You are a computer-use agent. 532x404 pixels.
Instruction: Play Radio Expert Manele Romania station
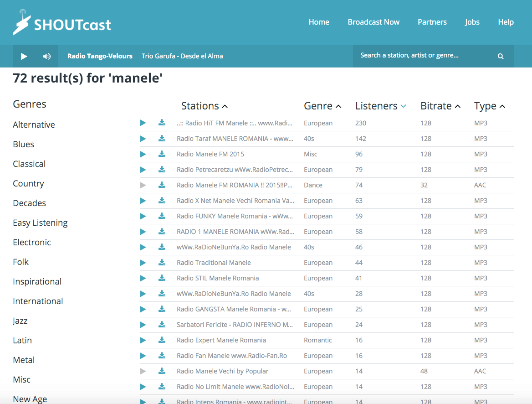143,340
